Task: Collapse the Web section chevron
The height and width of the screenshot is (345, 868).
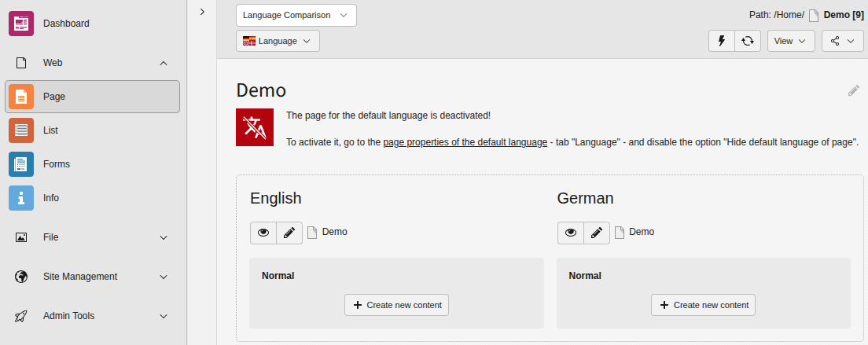Action: [164, 63]
